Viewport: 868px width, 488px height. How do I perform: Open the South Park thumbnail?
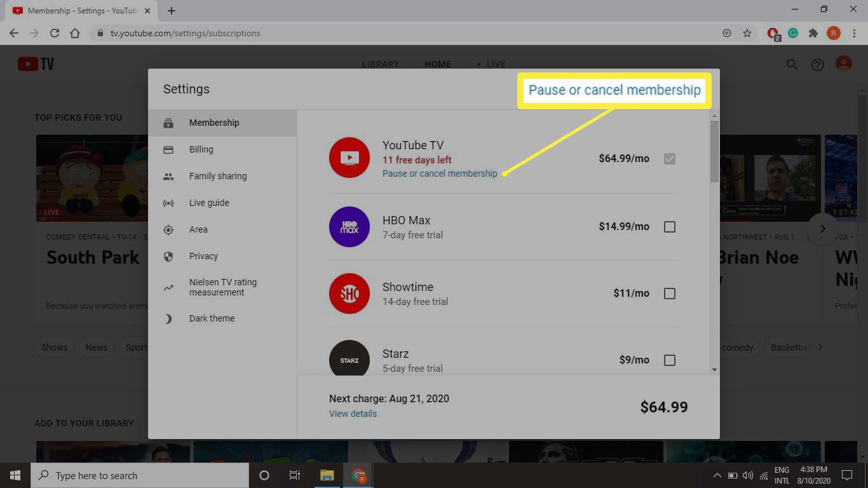coord(92,178)
